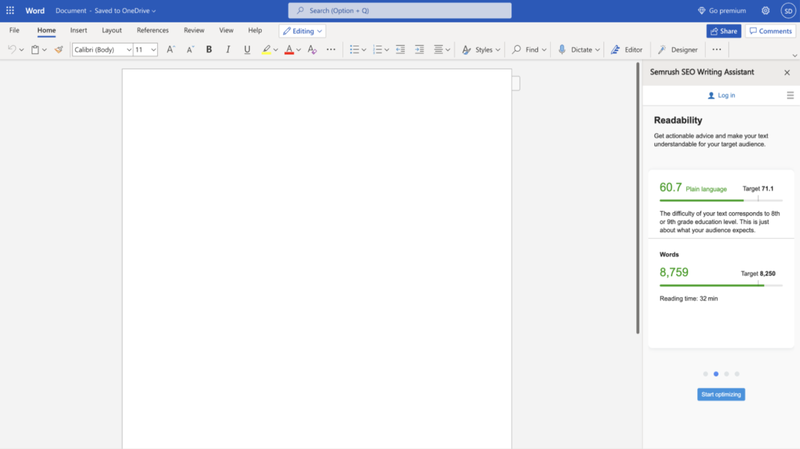Increase paragraph indent

tap(419, 49)
